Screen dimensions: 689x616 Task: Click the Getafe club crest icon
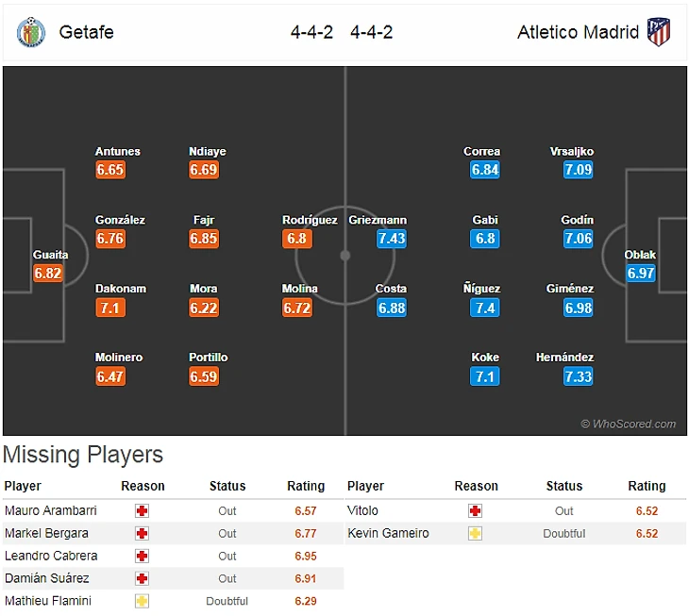coord(31,32)
